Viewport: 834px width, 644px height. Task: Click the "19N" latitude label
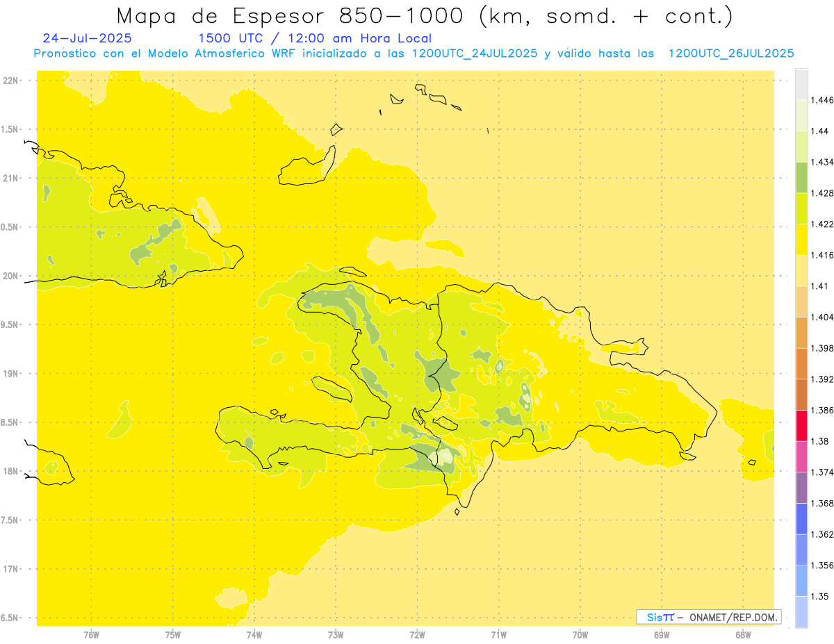tap(10, 374)
